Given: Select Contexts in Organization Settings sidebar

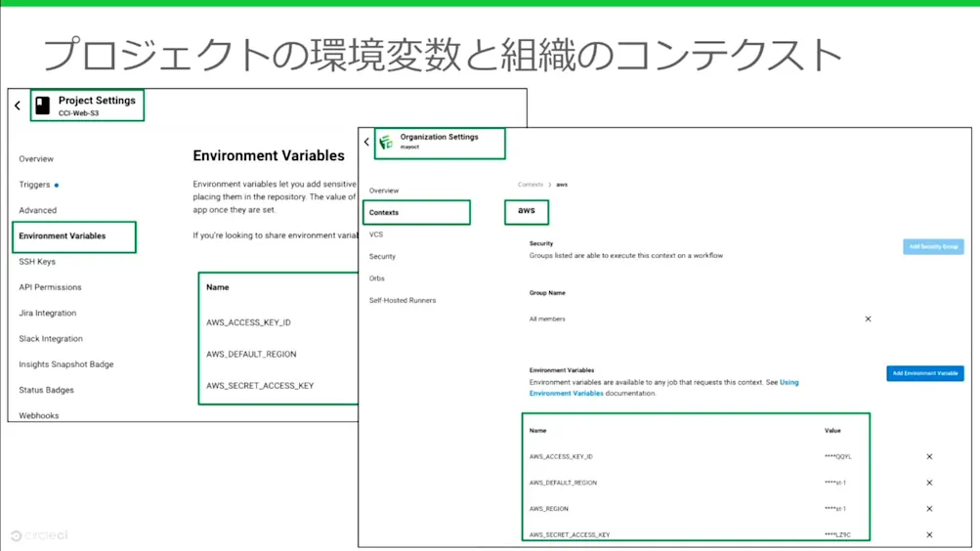Looking at the screenshot, I should [x=416, y=212].
